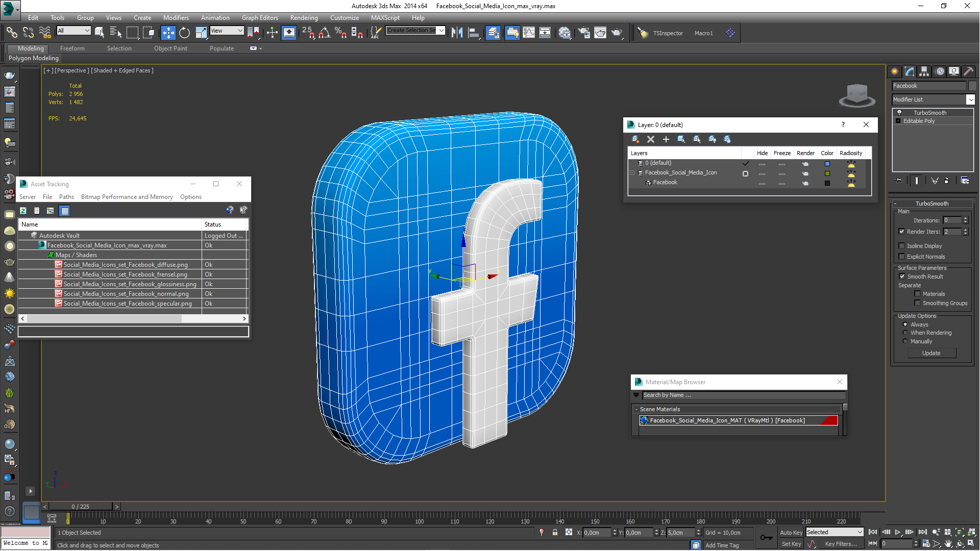Click the Update button in TurboSmooth
The image size is (980, 551).
pos(932,353)
